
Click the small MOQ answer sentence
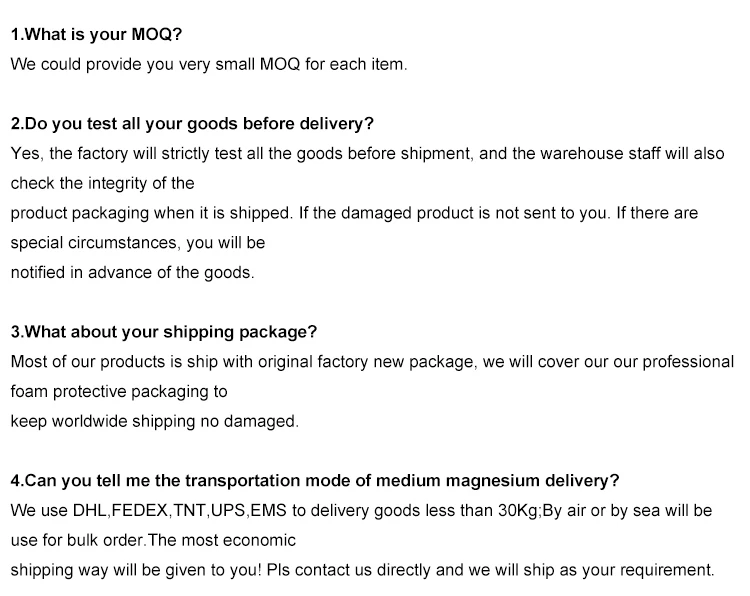pos(209,64)
